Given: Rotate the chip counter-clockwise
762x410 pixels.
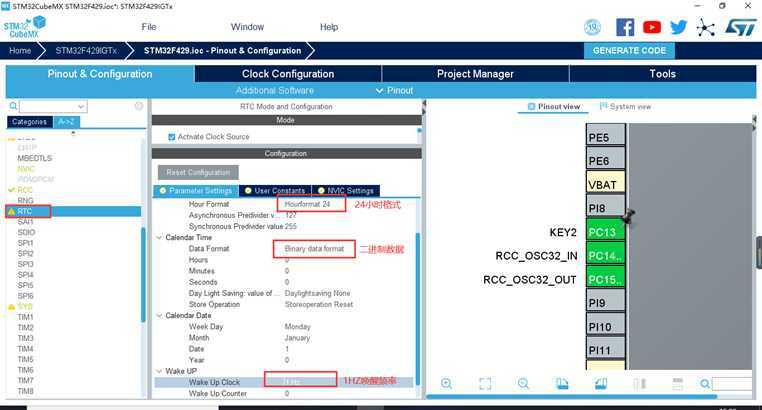Looking at the screenshot, I should tap(601, 384).
